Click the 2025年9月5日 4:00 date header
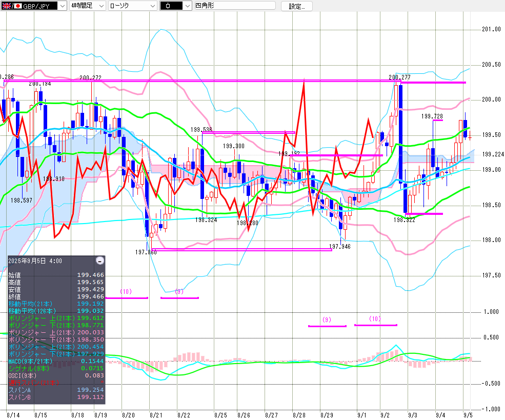The image size is (505, 420). pyautogui.click(x=35, y=261)
